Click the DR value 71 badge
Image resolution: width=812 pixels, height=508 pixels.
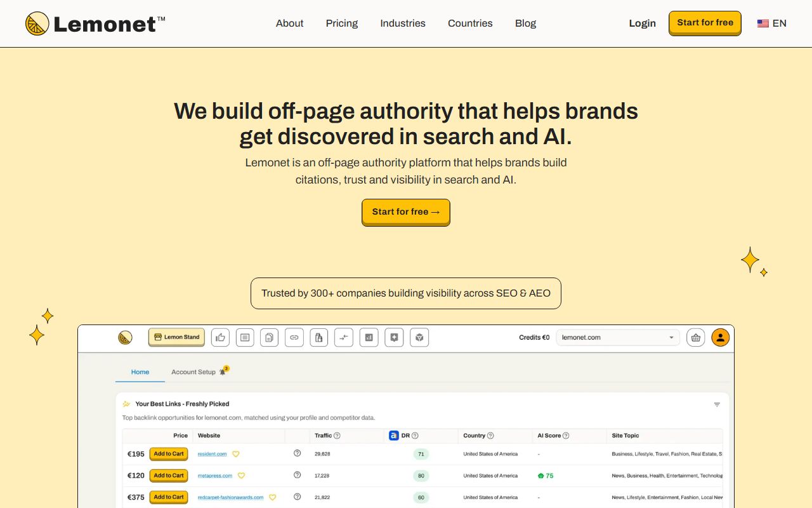click(x=421, y=454)
